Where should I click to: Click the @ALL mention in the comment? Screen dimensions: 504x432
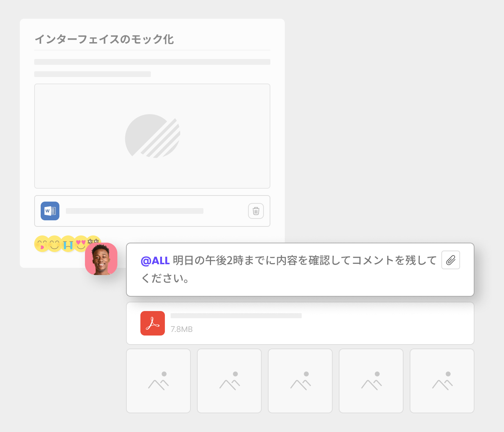tap(155, 260)
